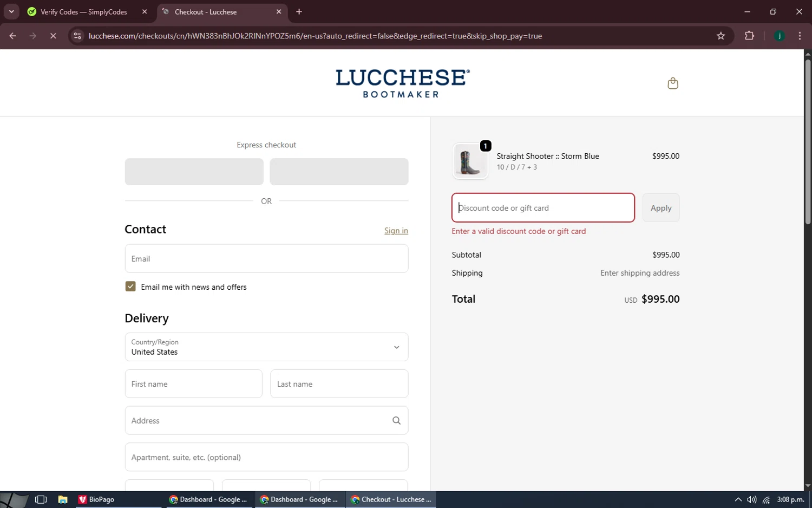The width and height of the screenshot is (812, 508).
Task: Click the Straight Shooter :: Storm Blue text
Action: coord(548,156)
